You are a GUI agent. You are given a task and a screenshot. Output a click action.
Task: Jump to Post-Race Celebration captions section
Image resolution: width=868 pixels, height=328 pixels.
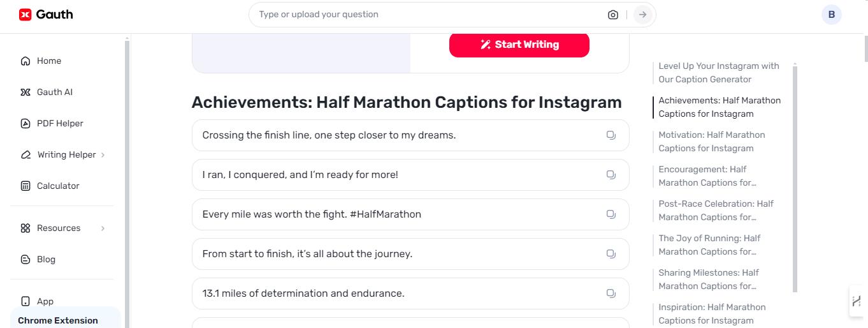point(716,211)
